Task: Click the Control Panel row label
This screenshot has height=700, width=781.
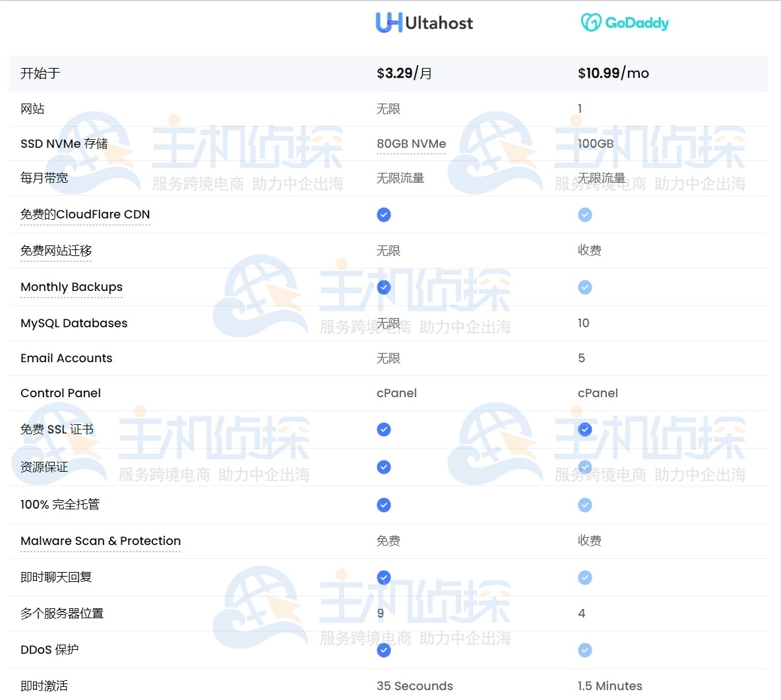Action: [x=61, y=393]
